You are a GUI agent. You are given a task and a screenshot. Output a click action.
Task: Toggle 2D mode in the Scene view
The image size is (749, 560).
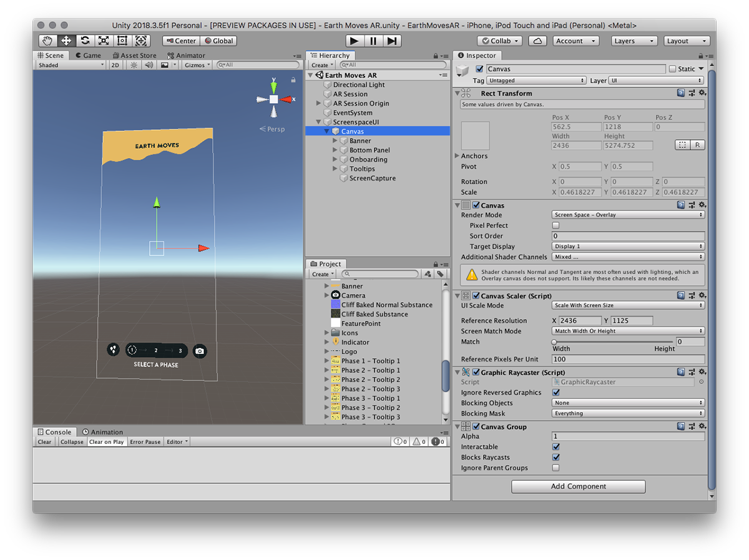[x=115, y=64]
